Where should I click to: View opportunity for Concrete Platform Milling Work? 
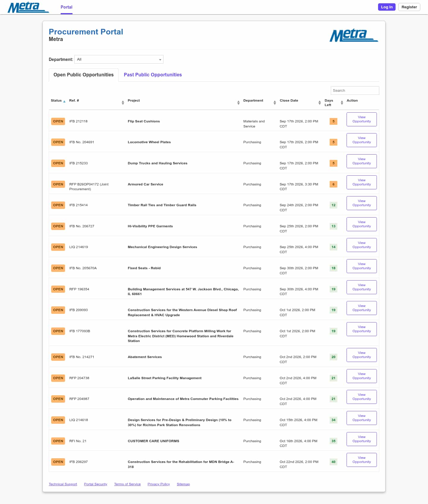362,329
